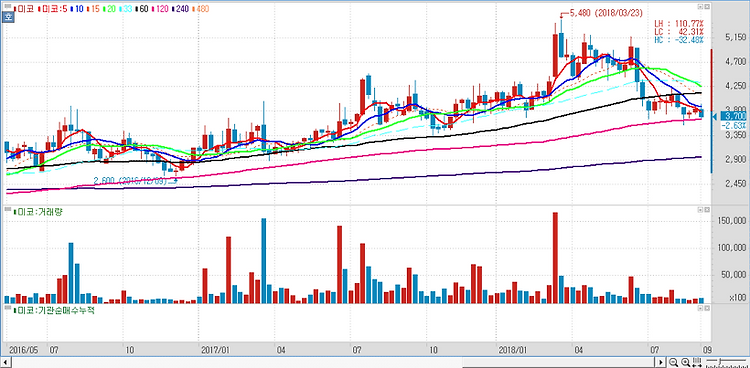Screen dimensions: 750x368
Task: Click the 미코:기관순매수누적 legend label
Action: click(54, 311)
